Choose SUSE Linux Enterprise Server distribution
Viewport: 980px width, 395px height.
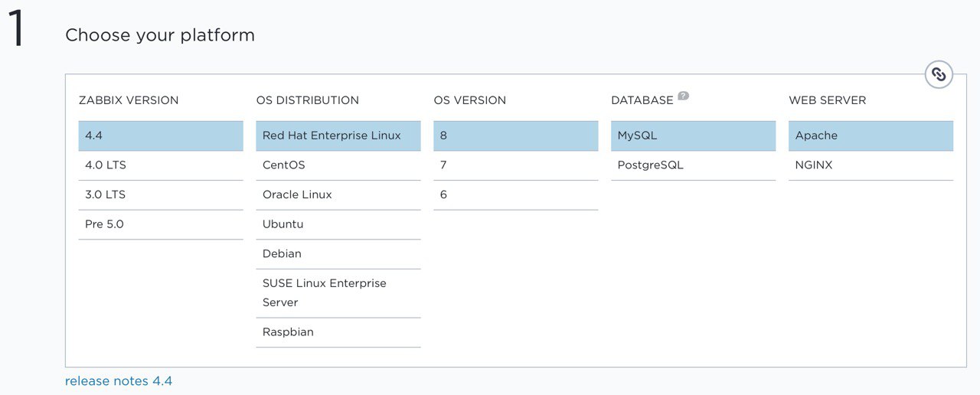[338, 293]
